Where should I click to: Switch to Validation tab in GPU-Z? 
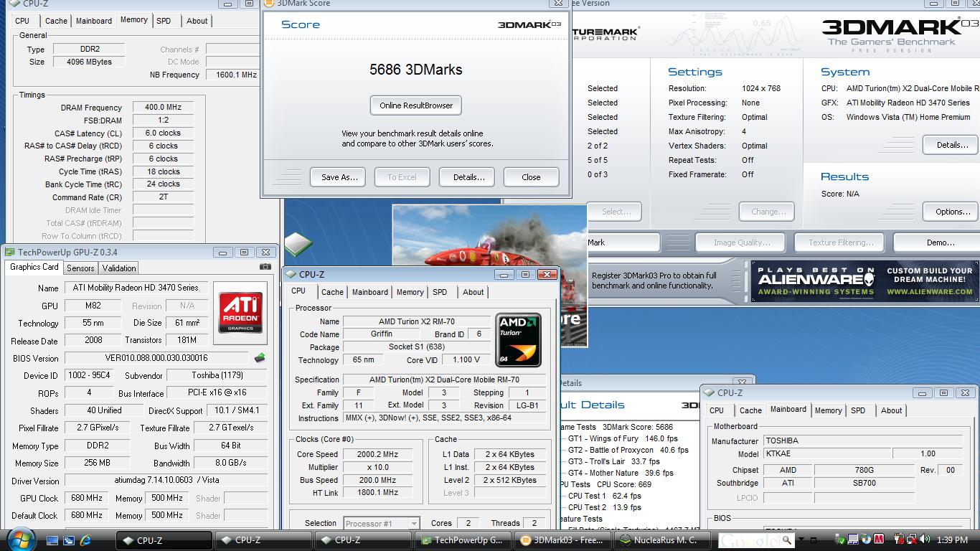tap(119, 268)
